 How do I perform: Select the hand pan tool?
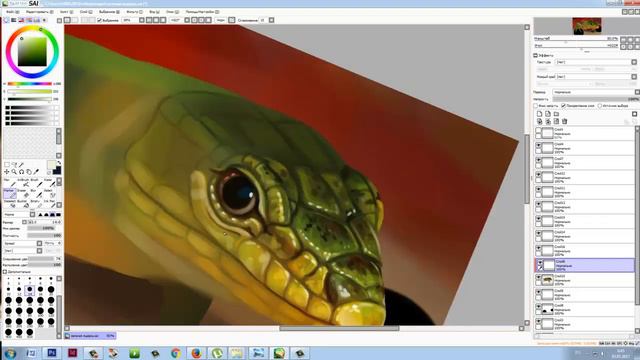[29, 172]
